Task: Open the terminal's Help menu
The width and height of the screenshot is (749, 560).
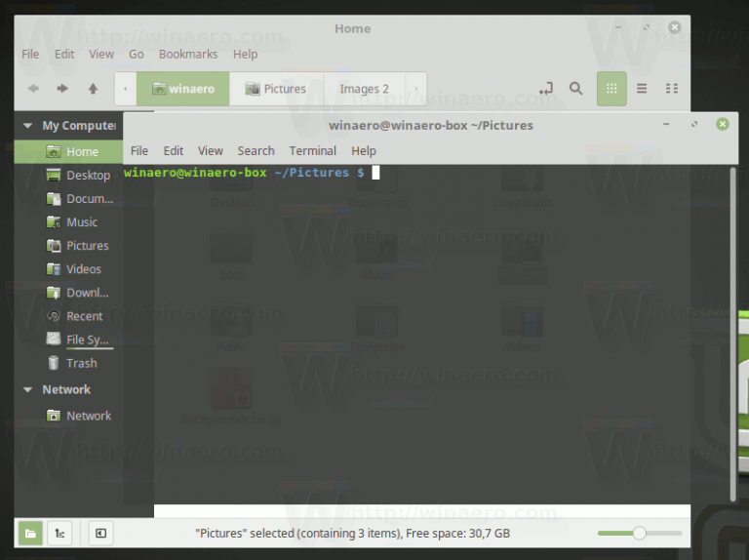Action: (x=364, y=151)
